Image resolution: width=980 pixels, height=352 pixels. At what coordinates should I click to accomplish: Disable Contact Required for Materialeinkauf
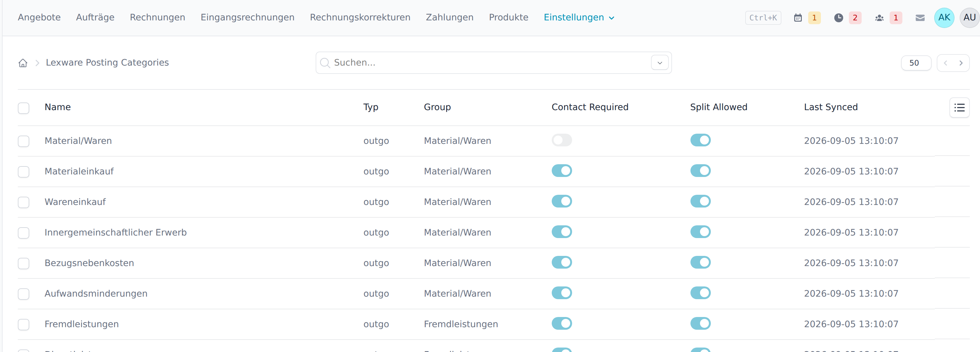pos(562,171)
